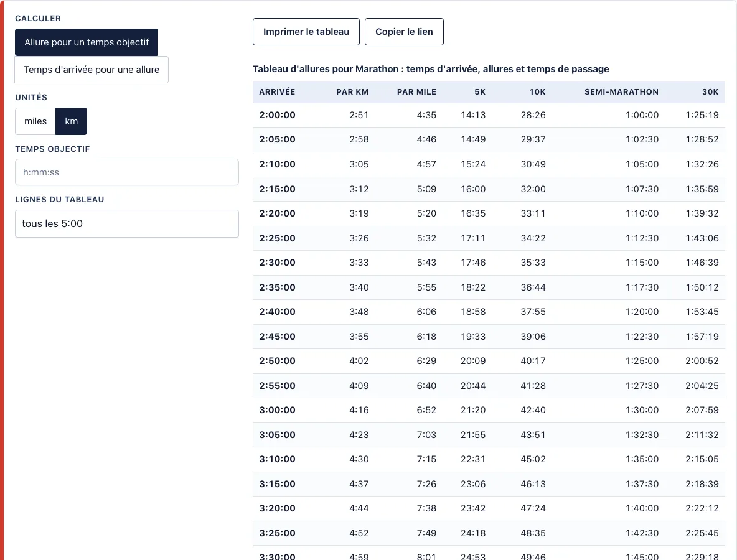Screen dimensions: 737x560
Task: Click the 1:15:00 semi-marathon split
Action: 642,263
